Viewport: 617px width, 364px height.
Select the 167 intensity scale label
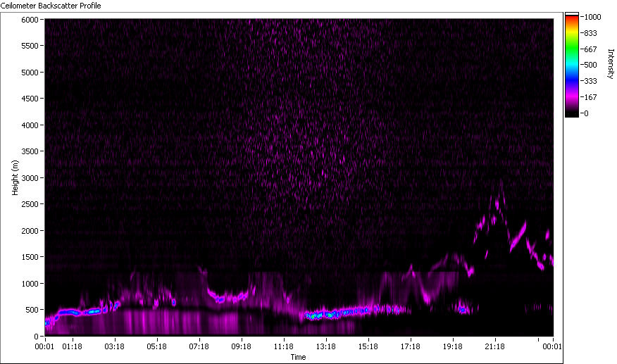click(591, 97)
